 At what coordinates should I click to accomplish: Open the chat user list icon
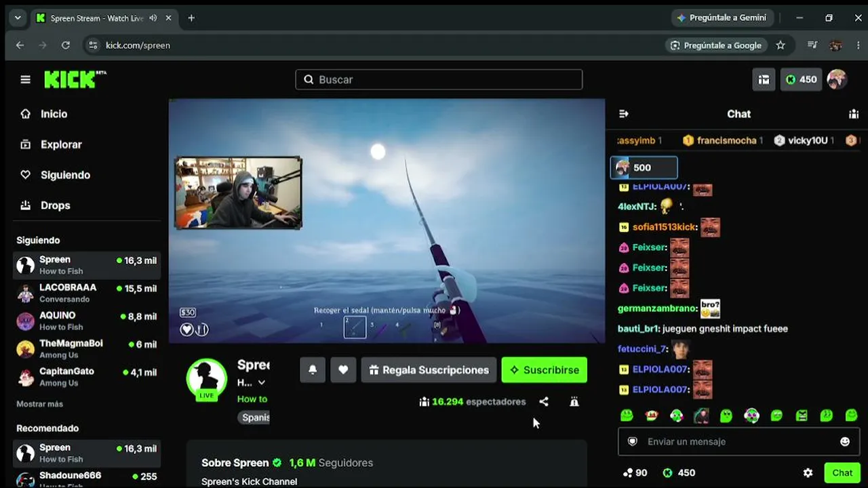[x=854, y=114]
